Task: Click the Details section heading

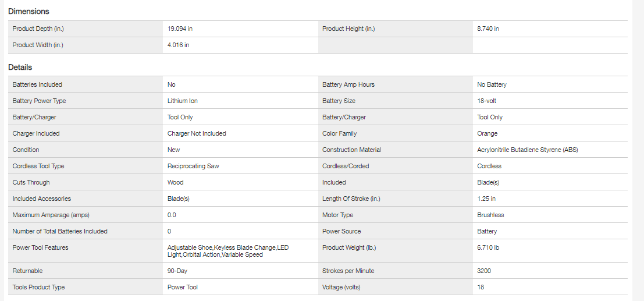Action: click(20, 68)
